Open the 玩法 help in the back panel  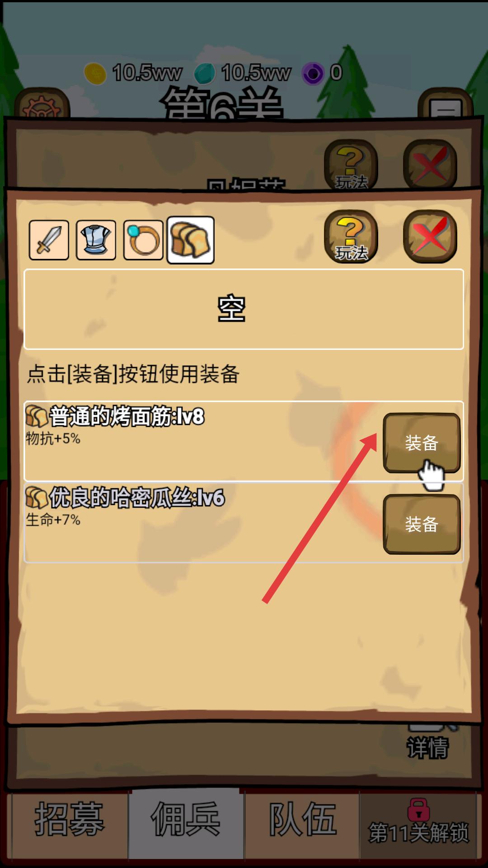351,164
